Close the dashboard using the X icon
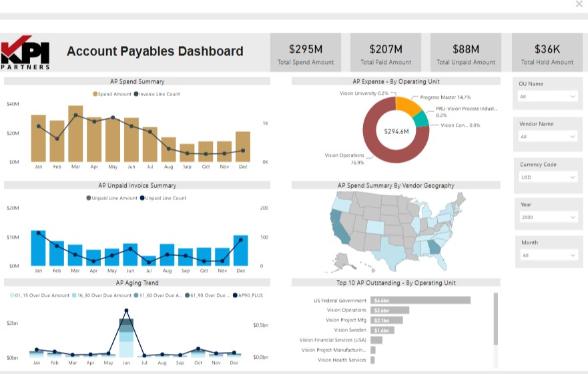 click(x=579, y=4)
